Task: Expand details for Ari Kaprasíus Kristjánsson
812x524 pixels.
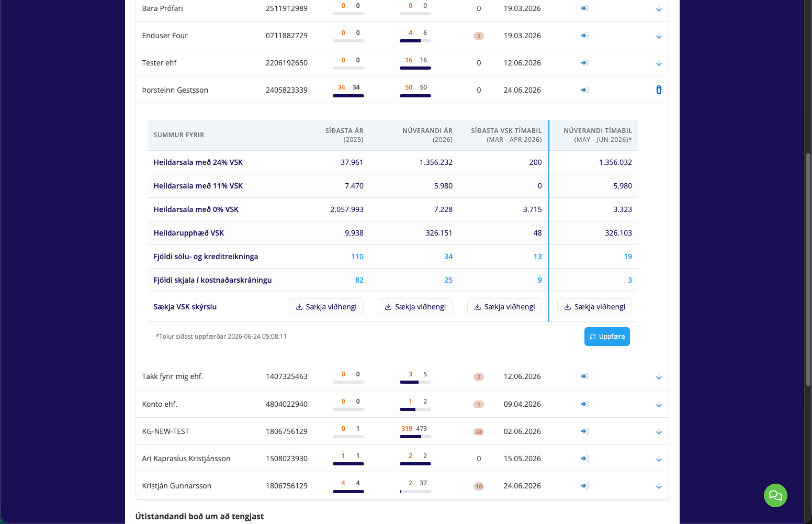Action: (x=659, y=459)
